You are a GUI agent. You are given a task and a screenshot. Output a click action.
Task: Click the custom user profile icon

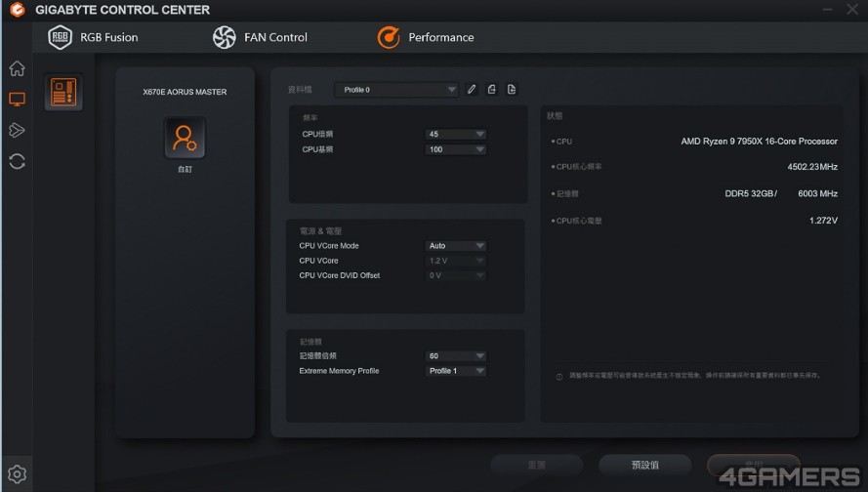185,138
